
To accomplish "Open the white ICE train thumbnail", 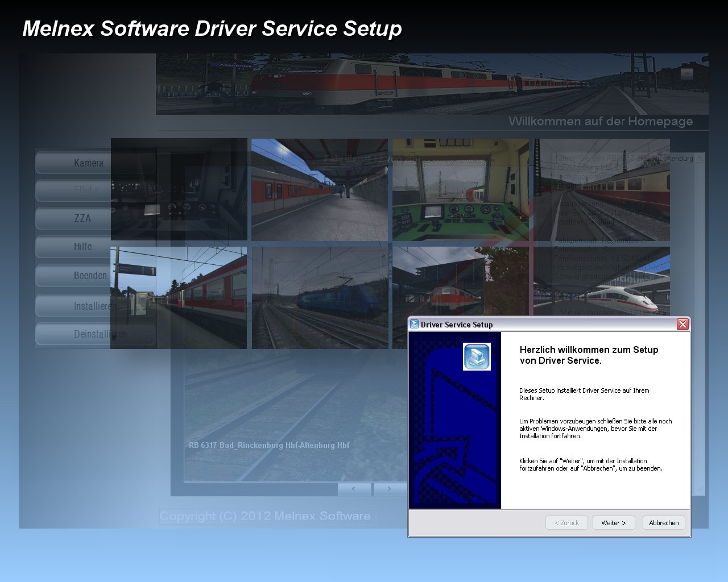I will tap(603, 281).
